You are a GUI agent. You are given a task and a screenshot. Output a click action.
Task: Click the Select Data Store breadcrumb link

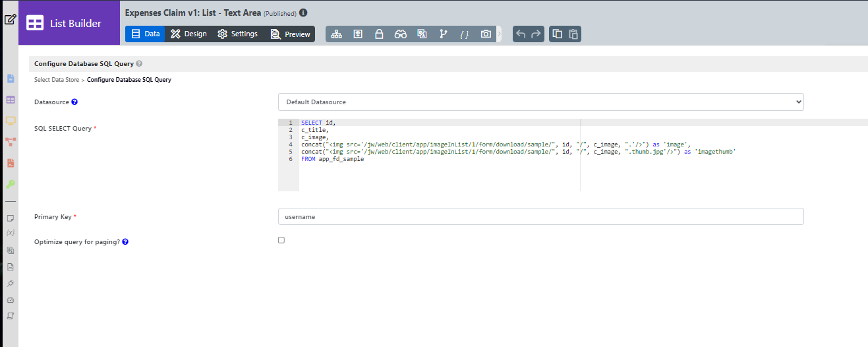click(56, 80)
